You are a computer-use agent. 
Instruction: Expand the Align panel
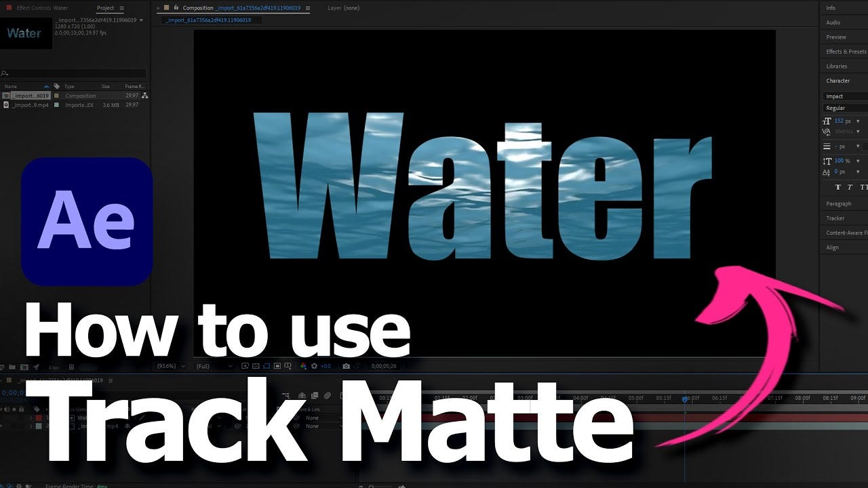[832, 247]
